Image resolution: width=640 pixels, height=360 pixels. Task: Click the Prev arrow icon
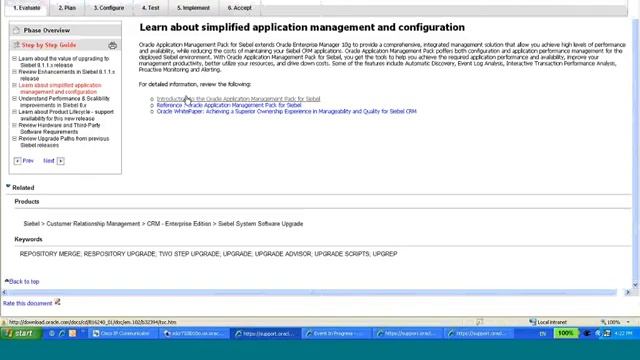17,161
